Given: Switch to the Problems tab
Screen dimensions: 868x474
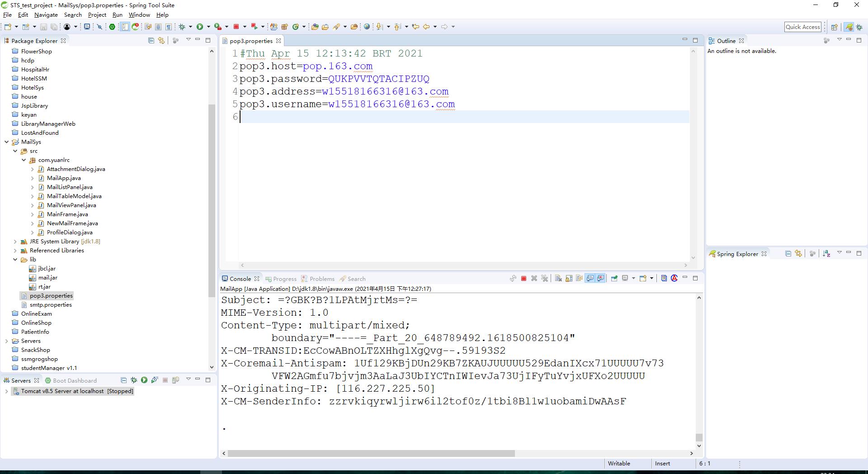Looking at the screenshot, I should coord(321,279).
